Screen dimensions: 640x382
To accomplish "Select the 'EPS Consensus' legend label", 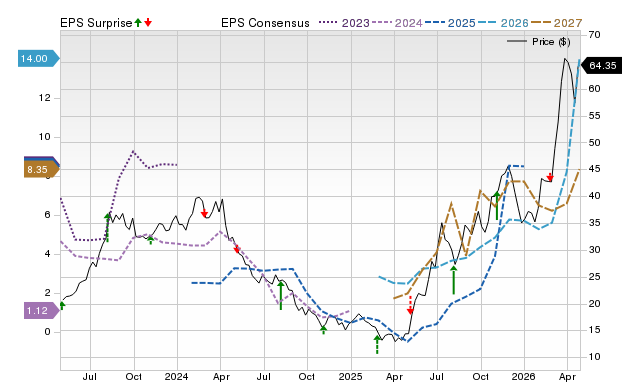I will click(265, 23).
